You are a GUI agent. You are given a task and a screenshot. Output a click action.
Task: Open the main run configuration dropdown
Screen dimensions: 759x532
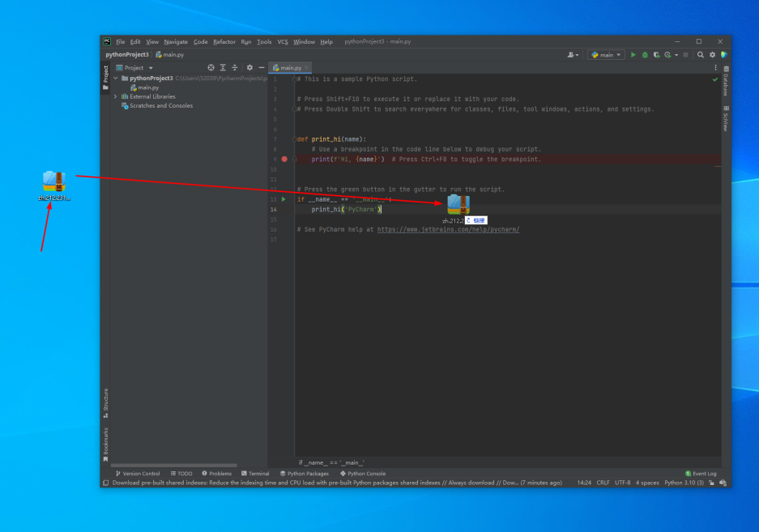(x=606, y=55)
